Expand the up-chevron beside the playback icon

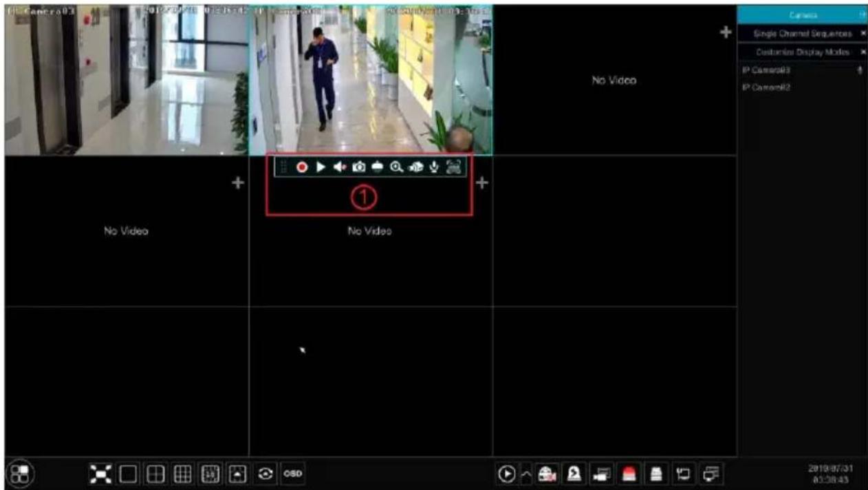(x=526, y=473)
